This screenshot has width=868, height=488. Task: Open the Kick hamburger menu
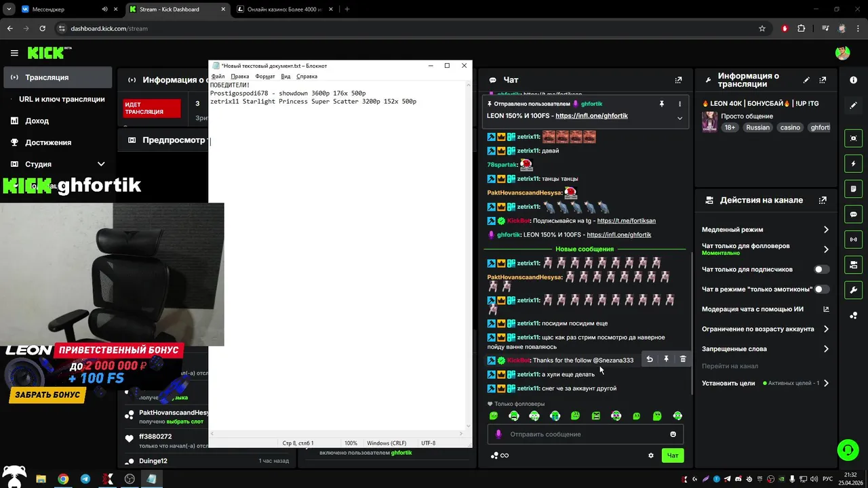(14, 53)
